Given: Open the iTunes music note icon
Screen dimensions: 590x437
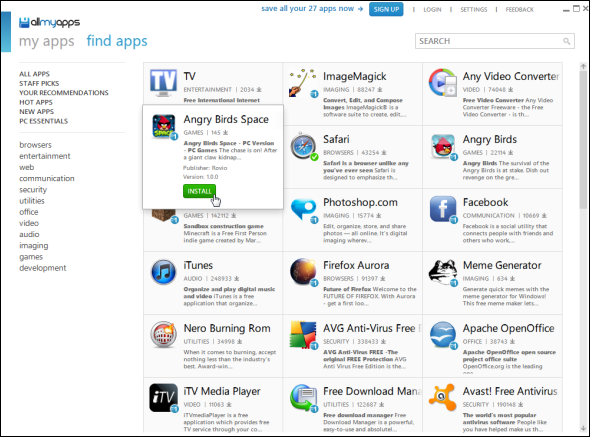Looking at the screenshot, I should [x=164, y=272].
